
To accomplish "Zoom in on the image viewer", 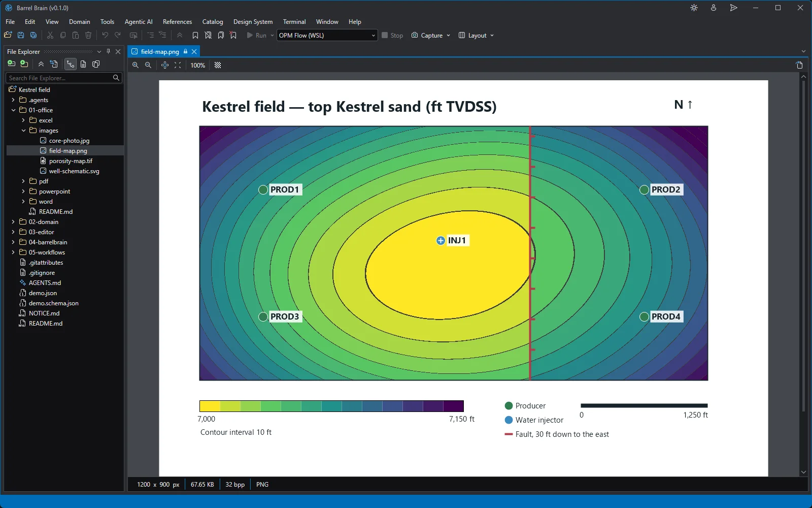I will pos(136,65).
